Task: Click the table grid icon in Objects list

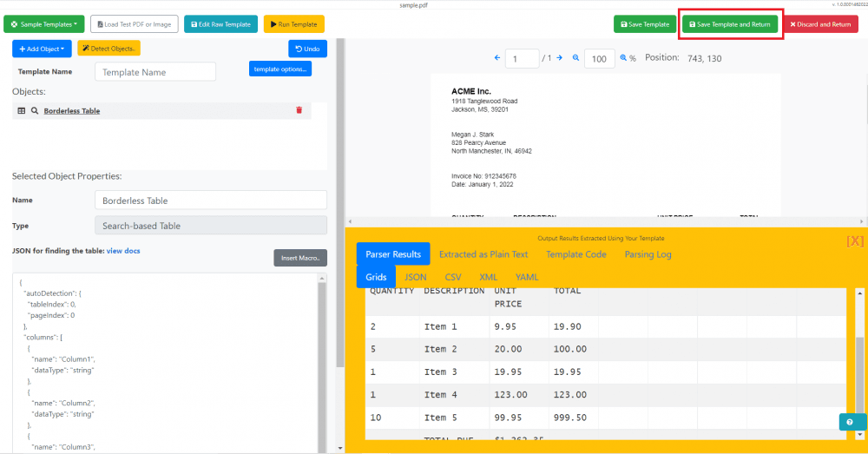Action: [x=22, y=111]
